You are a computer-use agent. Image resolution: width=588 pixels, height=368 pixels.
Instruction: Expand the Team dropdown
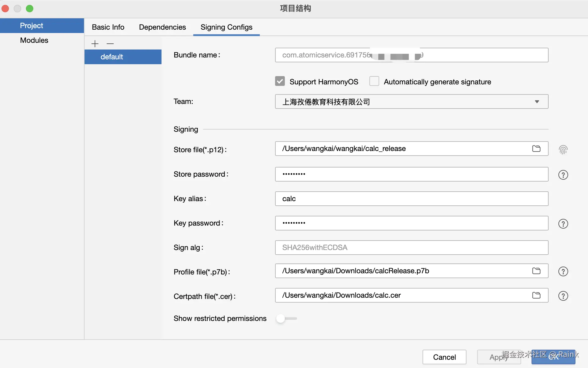pyautogui.click(x=537, y=102)
